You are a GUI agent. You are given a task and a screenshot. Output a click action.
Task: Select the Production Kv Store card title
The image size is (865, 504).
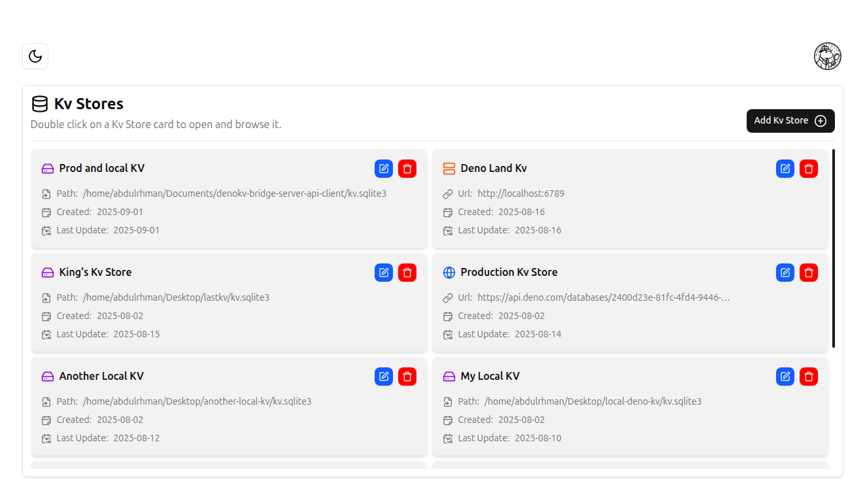click(509, 273)
